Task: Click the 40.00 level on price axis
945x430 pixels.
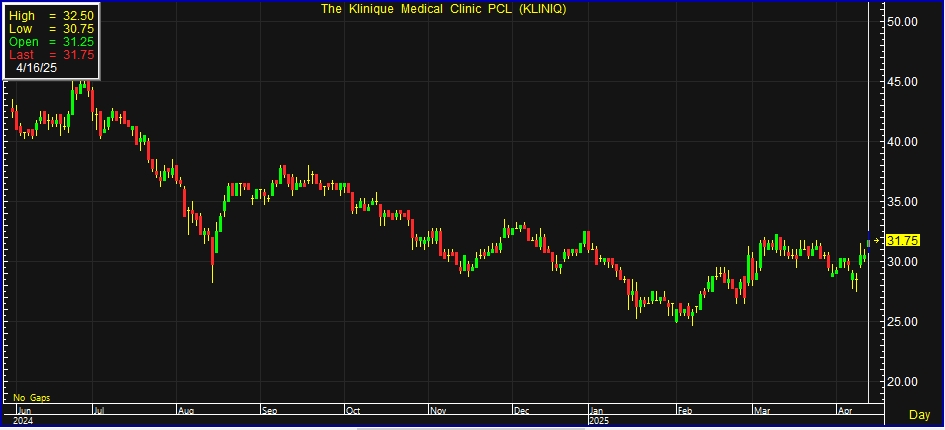Action: (x=903, y=141)
